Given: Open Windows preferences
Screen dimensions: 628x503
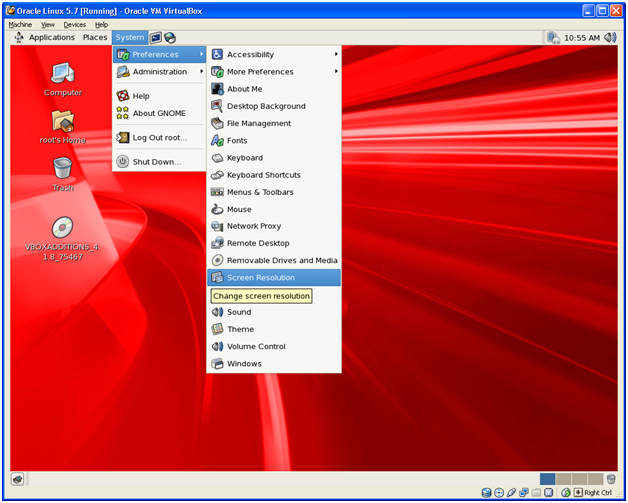Looking at the screenshot, I should pos(274,364).
